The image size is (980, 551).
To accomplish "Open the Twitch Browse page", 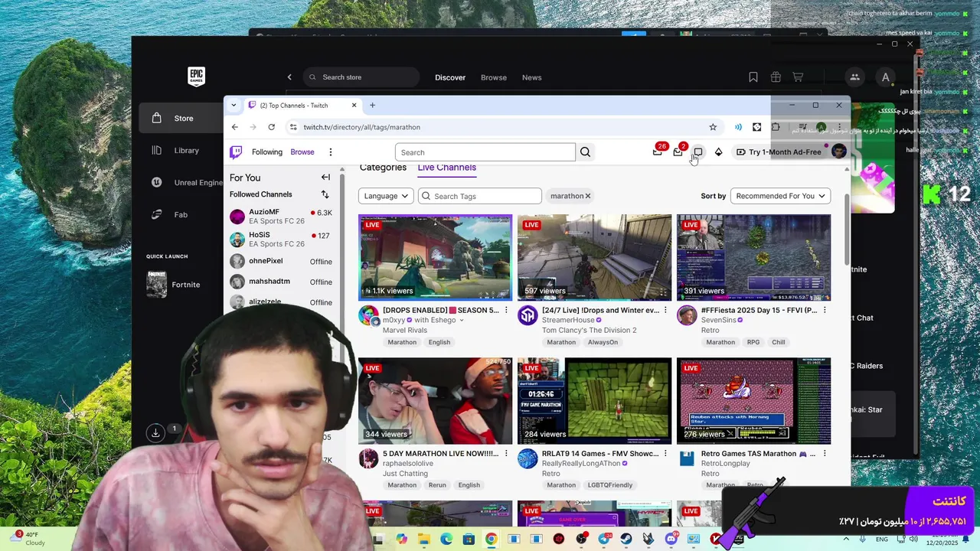I will coord(302,152).
